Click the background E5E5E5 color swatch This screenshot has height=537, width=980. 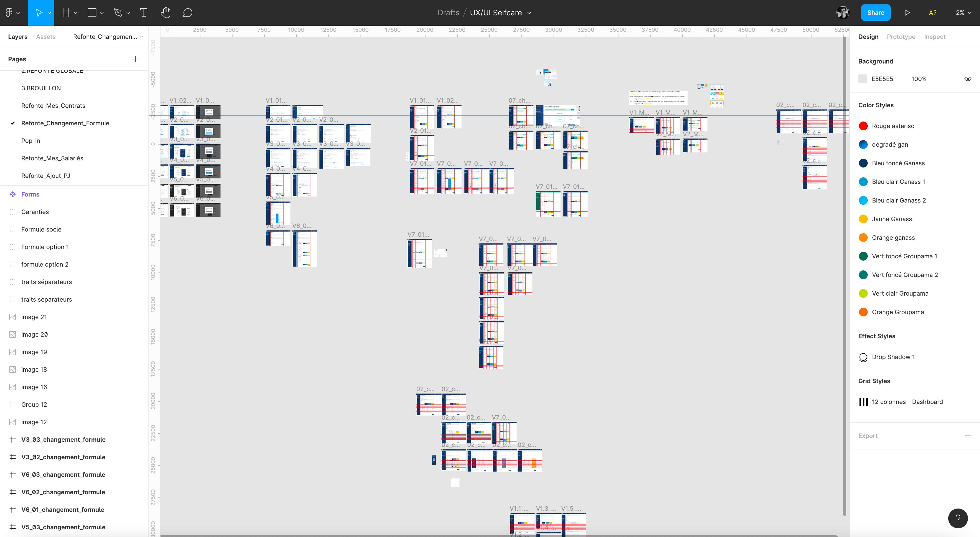[x=863, y=79]
